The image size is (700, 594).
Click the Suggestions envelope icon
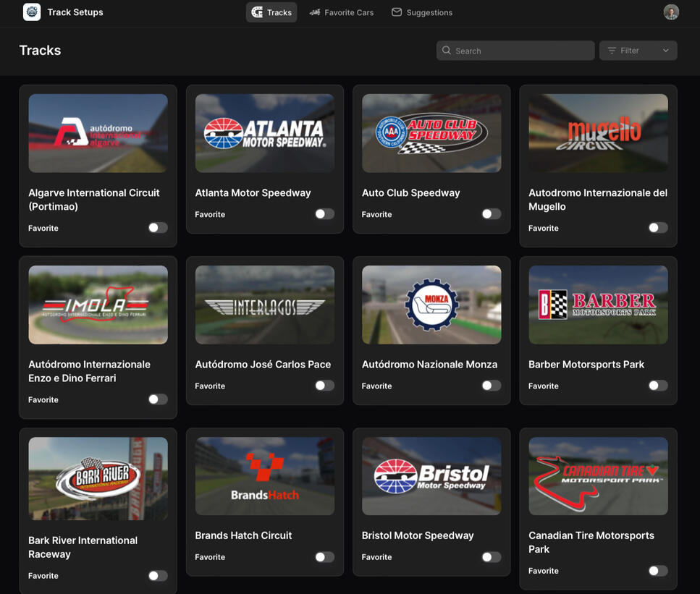click(x=397, y=12)
